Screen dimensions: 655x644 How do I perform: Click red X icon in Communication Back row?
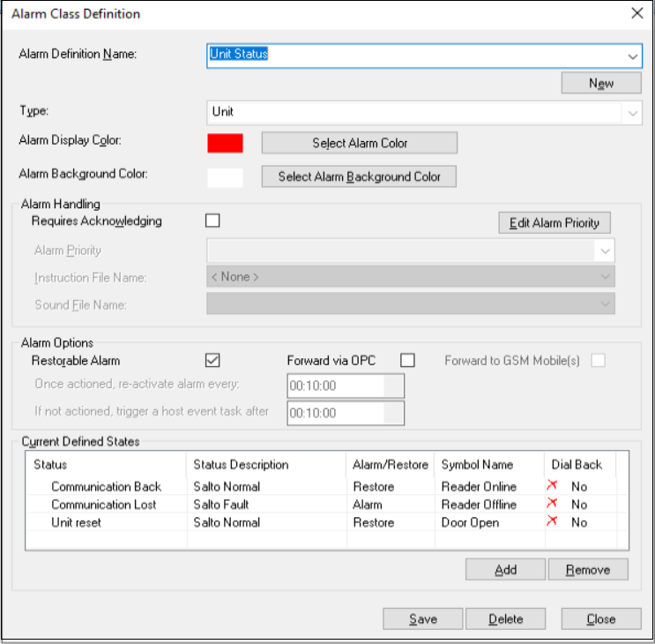coord(552,486)
